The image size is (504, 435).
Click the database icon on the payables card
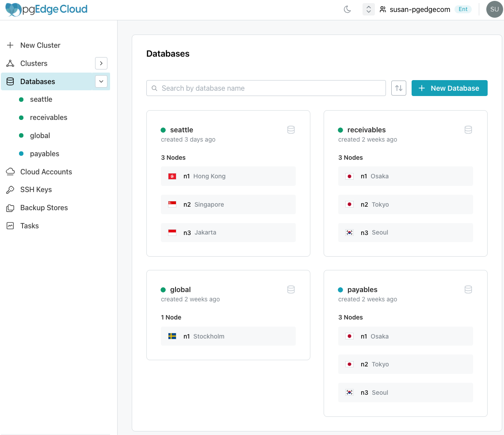468,289
